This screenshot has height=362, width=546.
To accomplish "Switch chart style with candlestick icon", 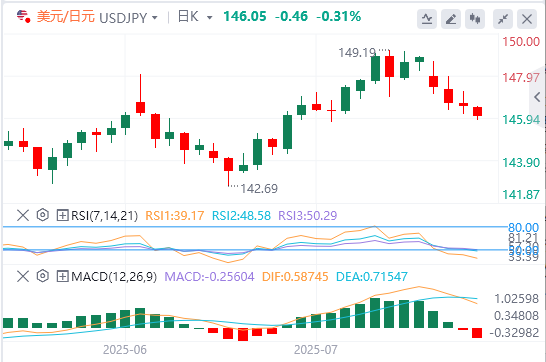I will pyautogui.click(x=475, y=18).
